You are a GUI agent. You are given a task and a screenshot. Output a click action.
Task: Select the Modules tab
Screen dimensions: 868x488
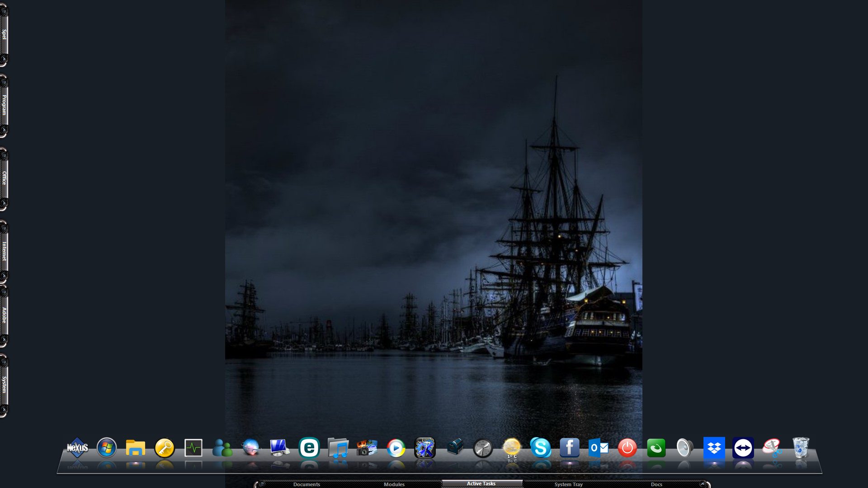click(x=394, y=484)
